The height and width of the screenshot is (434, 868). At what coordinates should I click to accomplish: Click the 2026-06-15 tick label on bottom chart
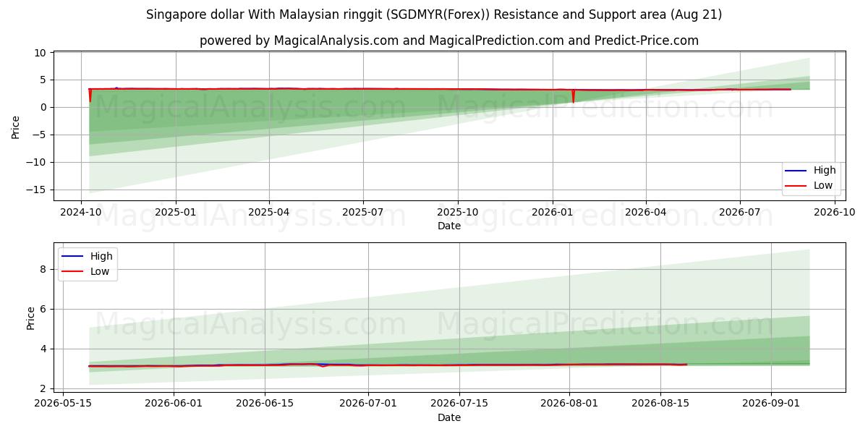(x=265, y=404)
